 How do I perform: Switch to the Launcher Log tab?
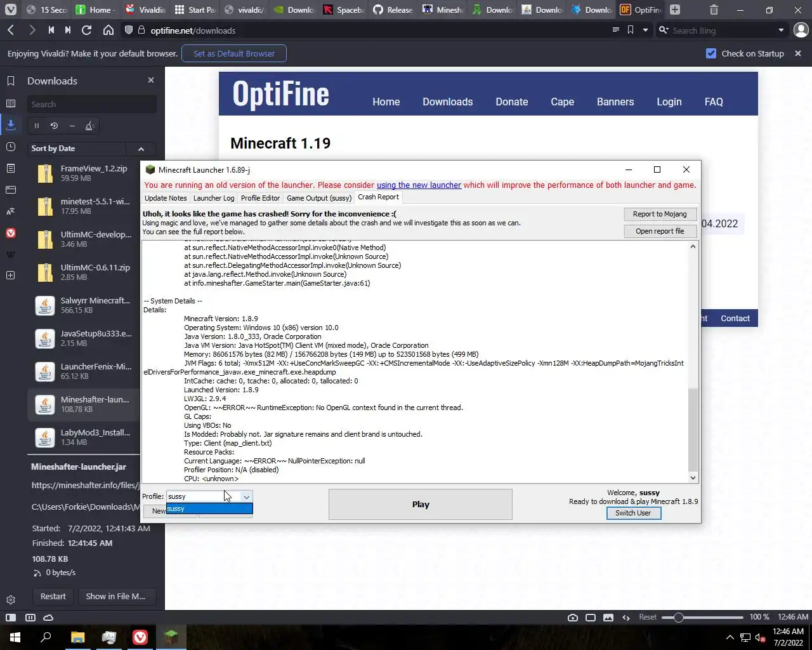pyautogui.click(x=214, y=198)
